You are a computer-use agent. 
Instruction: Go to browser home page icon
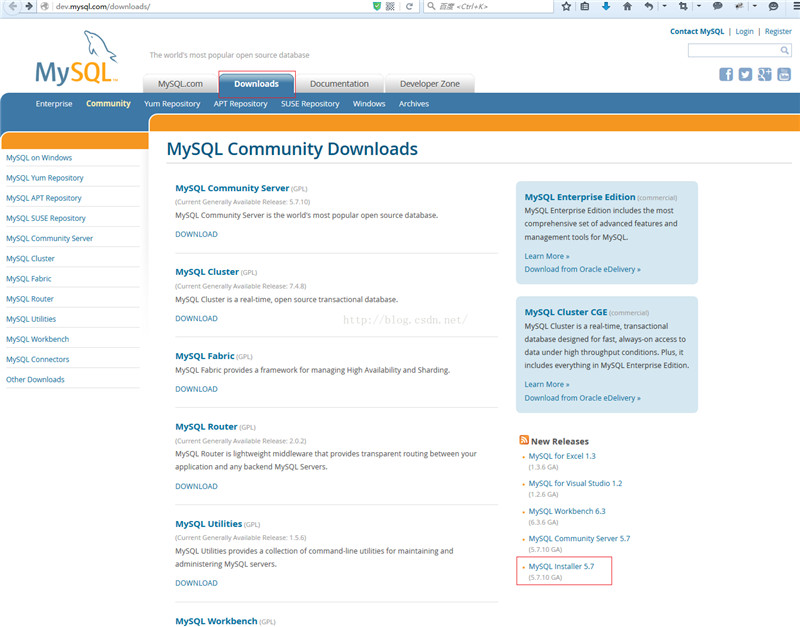click(627, 6)
